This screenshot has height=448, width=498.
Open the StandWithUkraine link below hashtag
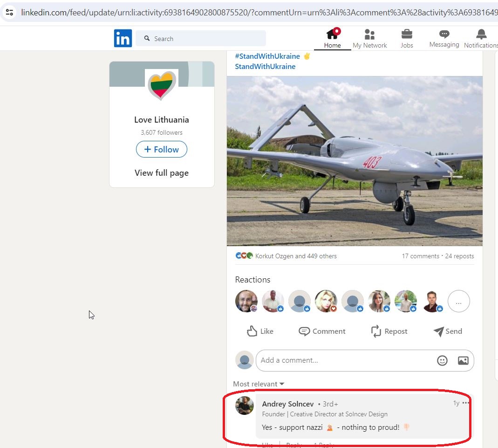point(265,66)
